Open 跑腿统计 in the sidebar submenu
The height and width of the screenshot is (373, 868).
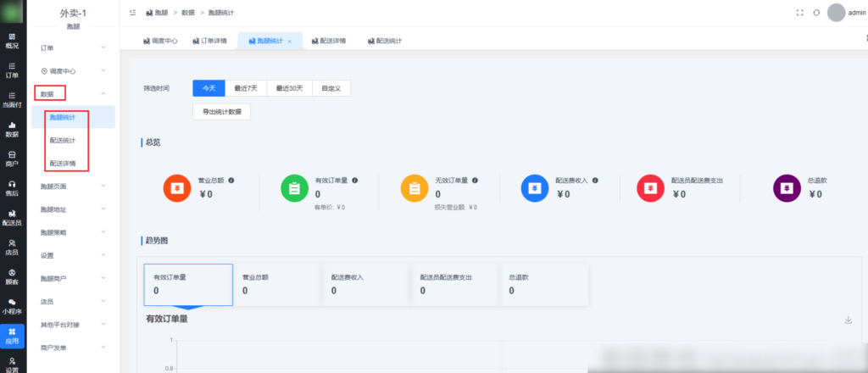point(73,117)
